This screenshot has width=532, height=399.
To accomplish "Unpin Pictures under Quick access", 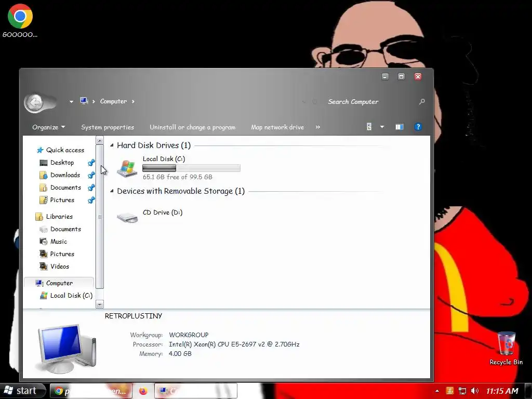I will pos(91,200).
